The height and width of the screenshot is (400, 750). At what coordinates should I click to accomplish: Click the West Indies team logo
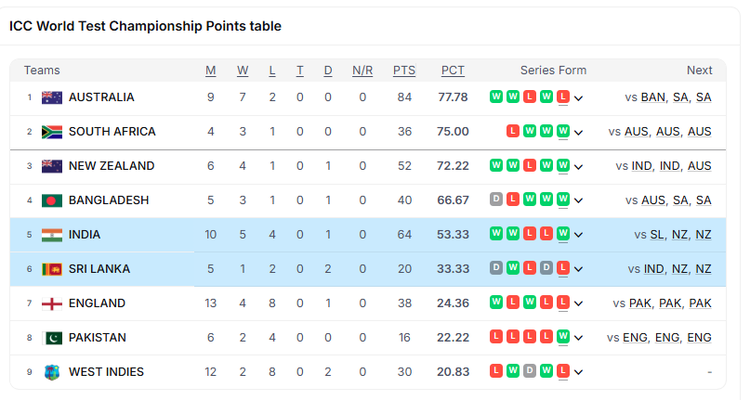[52, 372]
